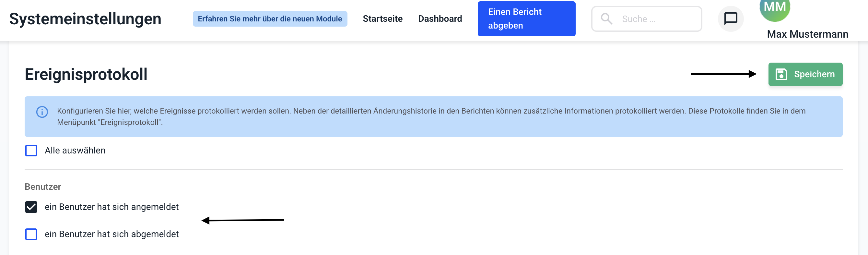Enable the Alle auswählen checkbox
The image size is (868, 255).
coord(31,151)
